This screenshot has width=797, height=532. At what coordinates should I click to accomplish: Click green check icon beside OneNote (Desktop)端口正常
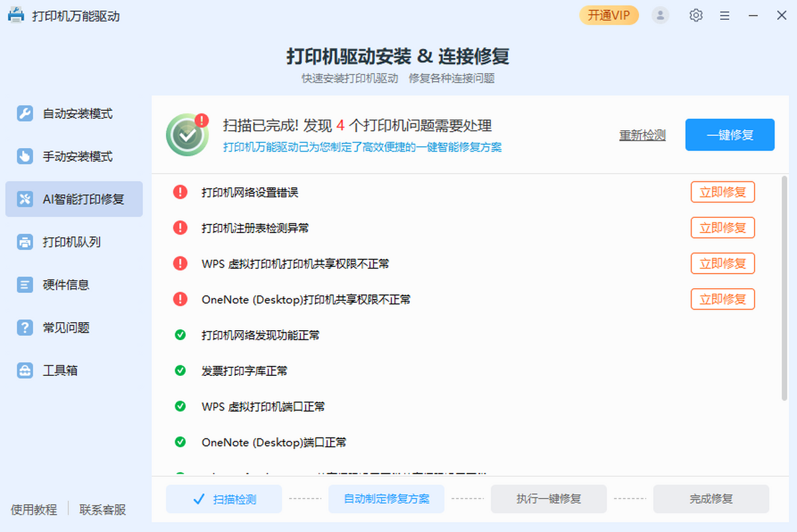(x=180, y=442)
